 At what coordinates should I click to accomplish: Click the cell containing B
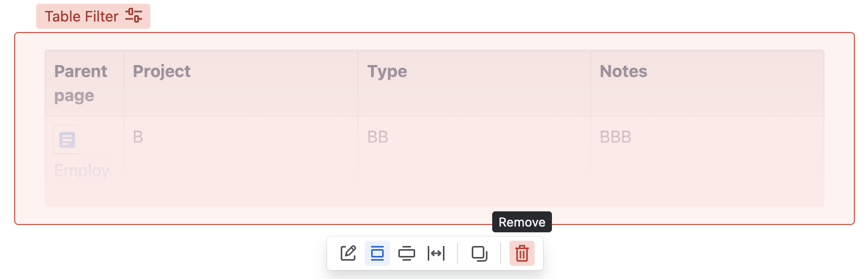(241, 149)
